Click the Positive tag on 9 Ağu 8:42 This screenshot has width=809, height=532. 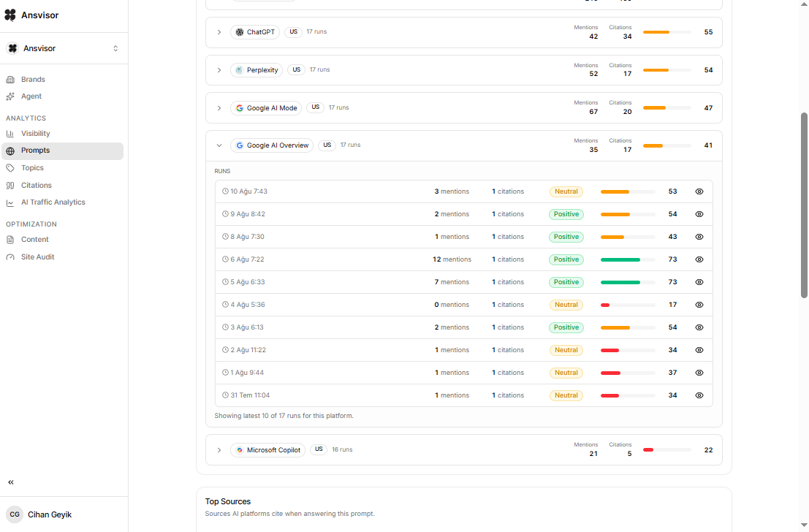[x=566, y=214]
